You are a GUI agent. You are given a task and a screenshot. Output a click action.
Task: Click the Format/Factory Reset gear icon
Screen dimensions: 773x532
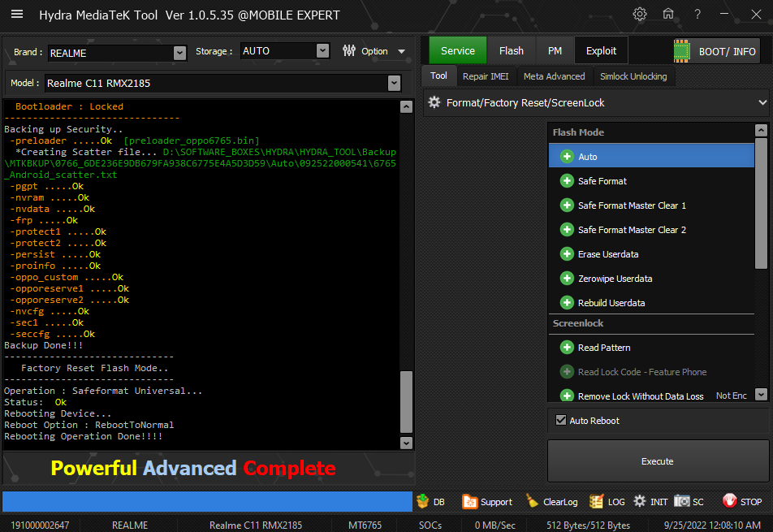tap(434, 102)
